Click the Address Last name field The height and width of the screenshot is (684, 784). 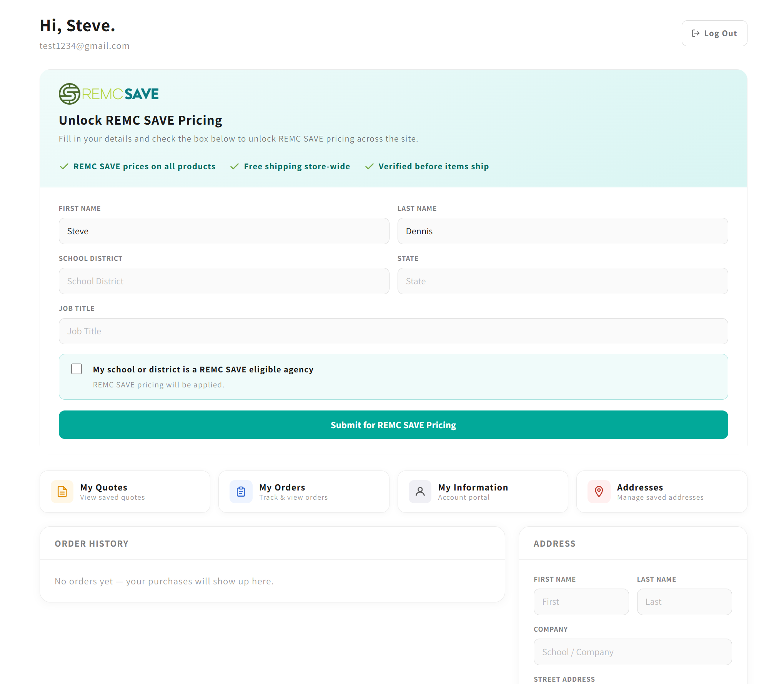click(x=684, y=602)
